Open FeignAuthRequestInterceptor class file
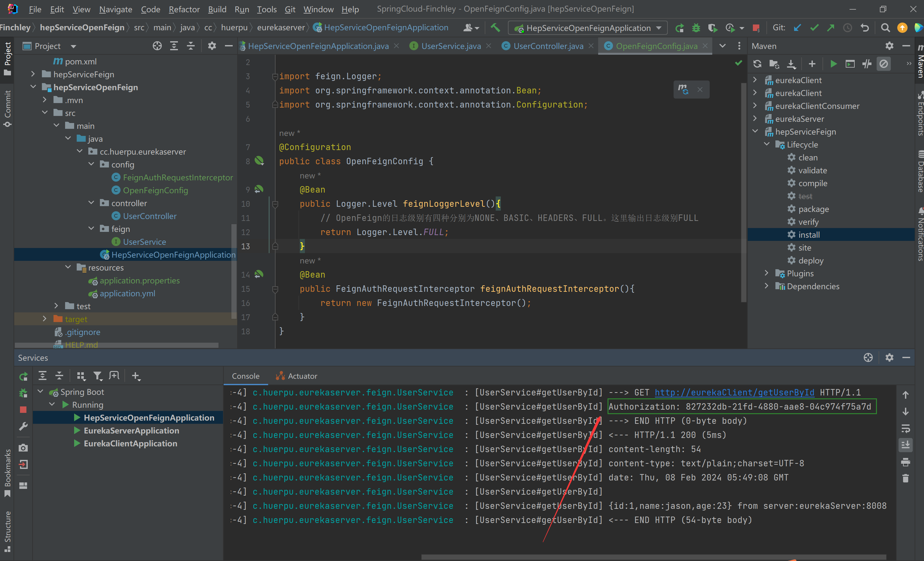 [x=178, y=177]
